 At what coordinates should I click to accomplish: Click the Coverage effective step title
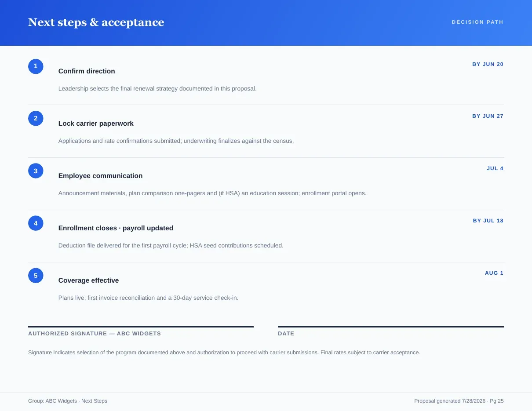(88, 280)
